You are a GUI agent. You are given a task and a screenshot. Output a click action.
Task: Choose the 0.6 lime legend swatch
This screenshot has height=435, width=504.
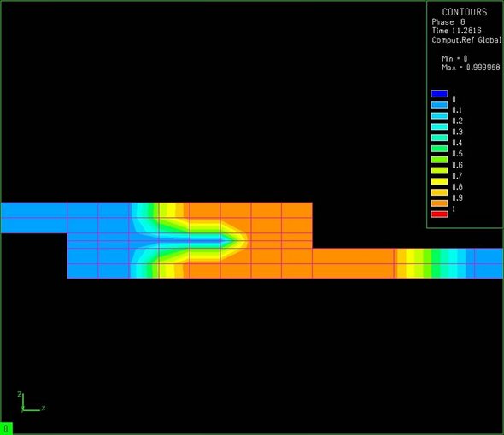pyautogui.click(x=439, y=160)
